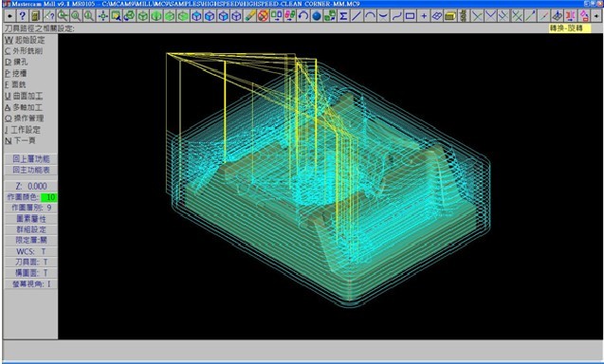Screen dimensions: 604x364
Task: Select the create line tool icon
Action: [357, 16]
